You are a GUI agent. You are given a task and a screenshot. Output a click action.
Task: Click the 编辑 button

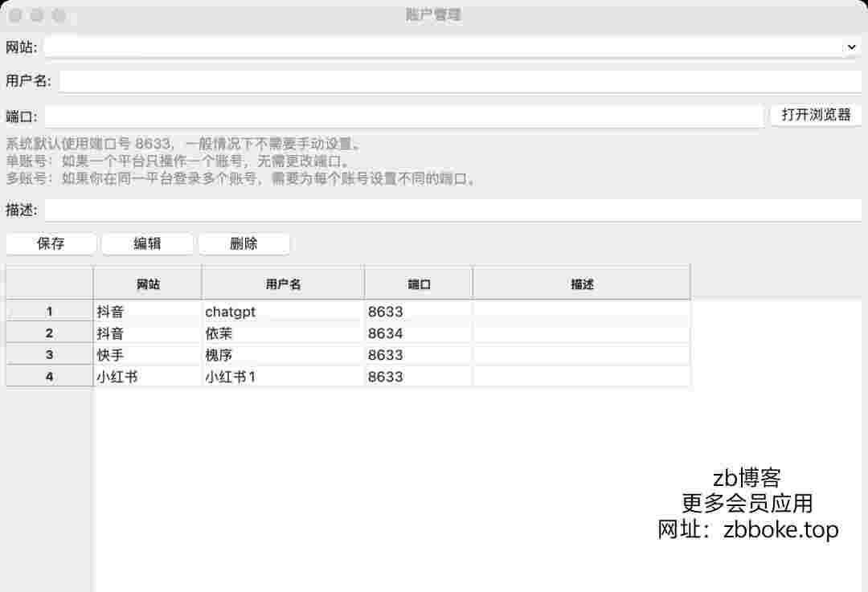[x=147, y=243]
